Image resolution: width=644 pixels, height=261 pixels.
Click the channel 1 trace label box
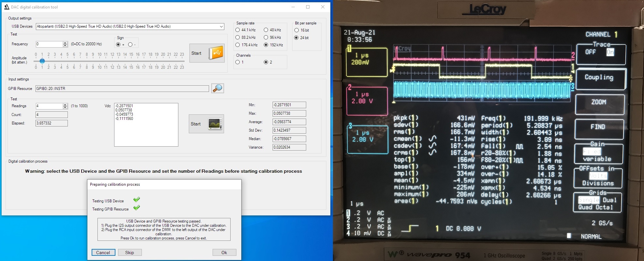pyautogui.click(x=367, y=62)
